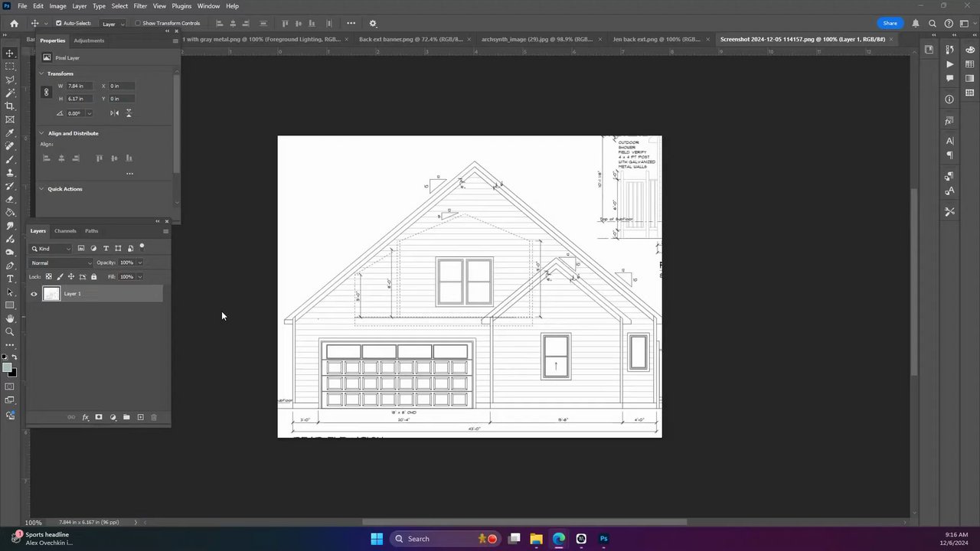This screenshot has width=980, height=551.
Task: Select the Zoom tool
Action: [x=10, y=331]
